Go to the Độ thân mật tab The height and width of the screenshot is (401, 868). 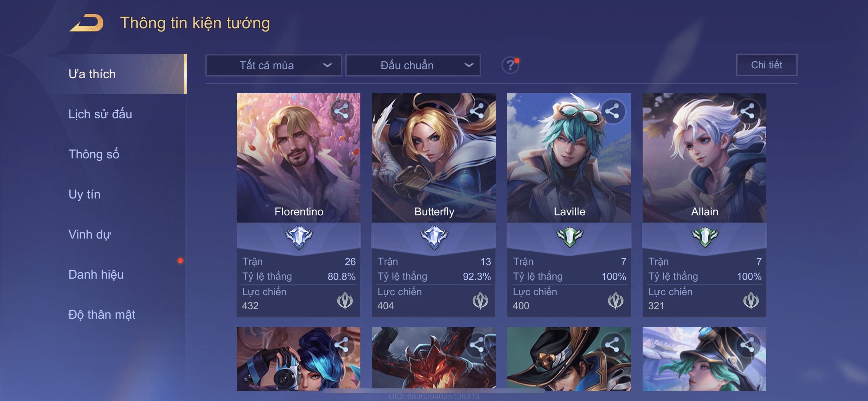tap(102, 314)
